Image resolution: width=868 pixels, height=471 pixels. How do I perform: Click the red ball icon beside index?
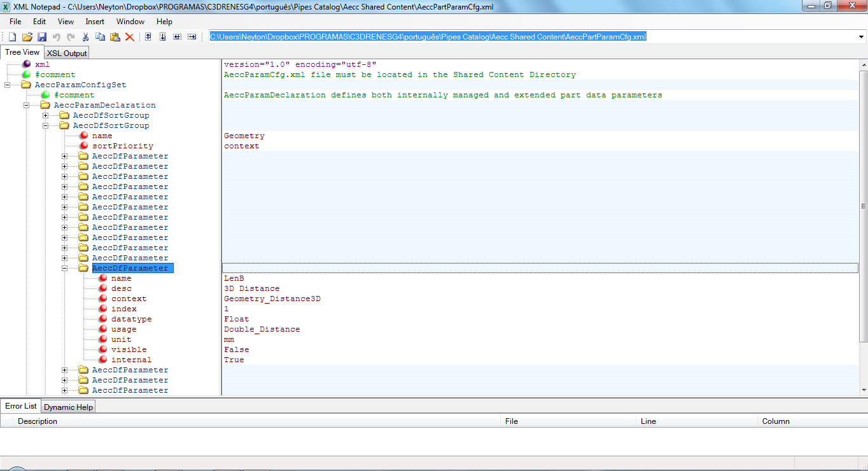(102, 309)
